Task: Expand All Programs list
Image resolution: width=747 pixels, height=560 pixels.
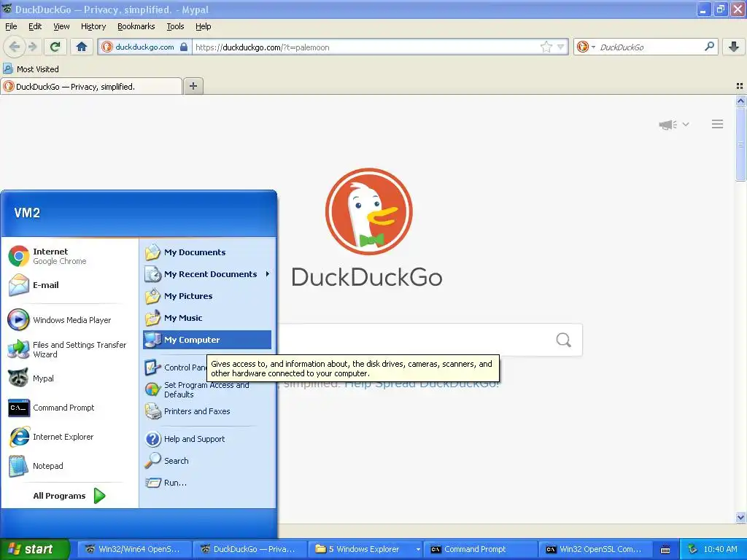Action: coord(69,496)
